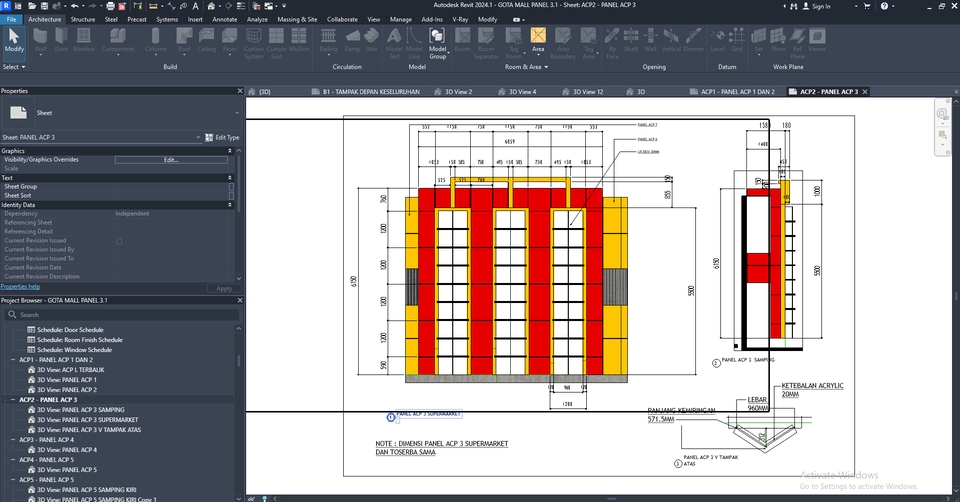Toggle the Current Revision Issued checkbox

pos(119,241)
